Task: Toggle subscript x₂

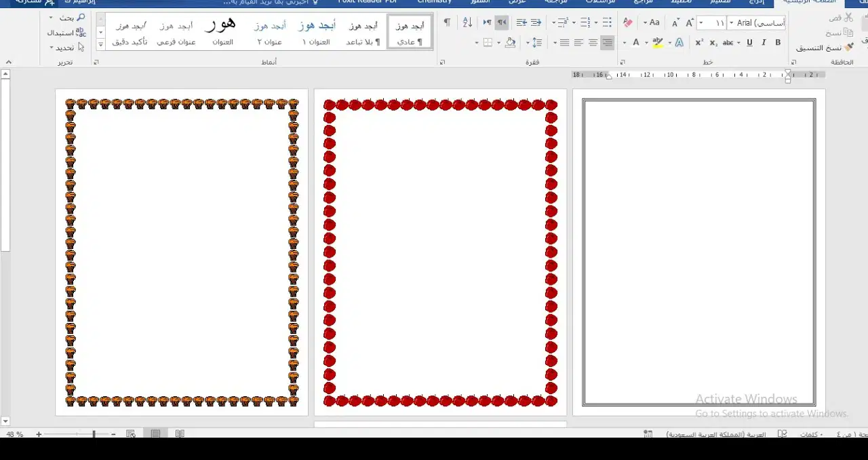Action: click(713, 43)
